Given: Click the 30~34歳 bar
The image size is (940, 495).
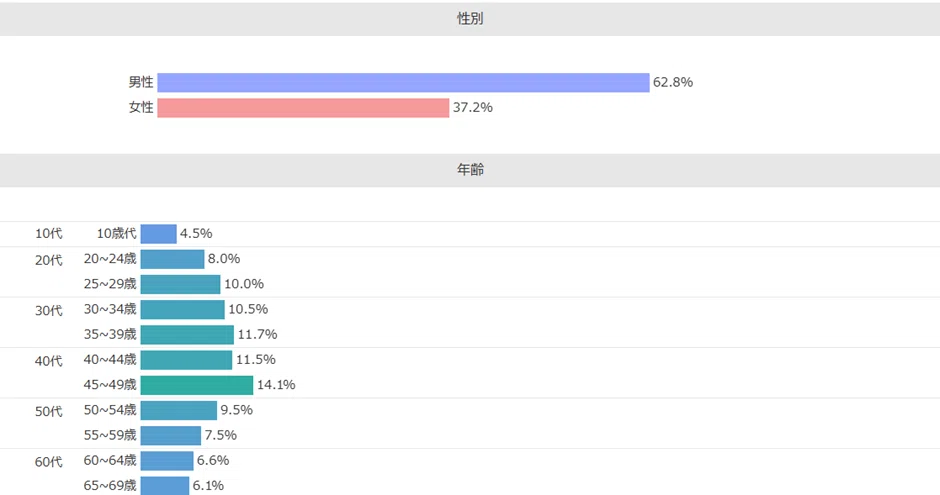Looking at the screenshot, I should pyautogui.click(x=183, y=309).
